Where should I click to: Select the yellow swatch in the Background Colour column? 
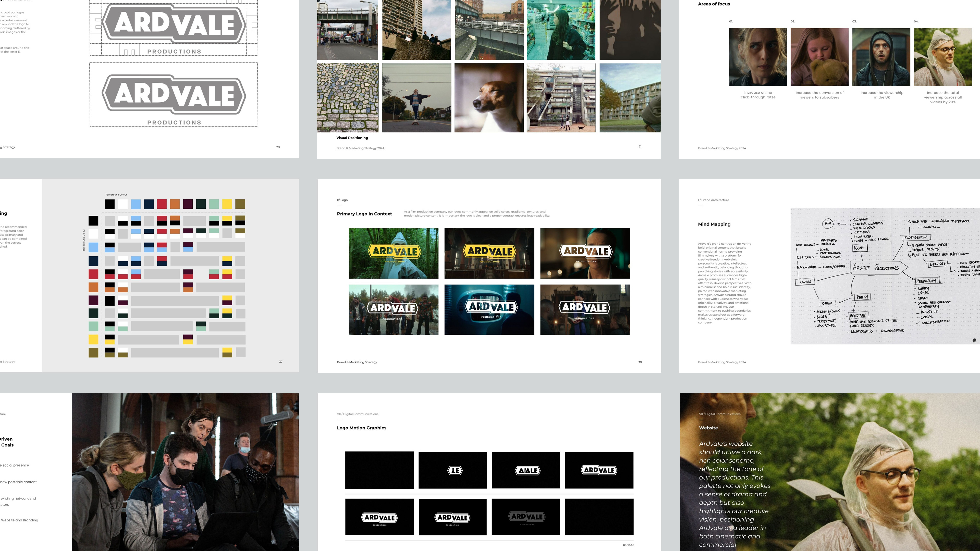pos(93,339)
